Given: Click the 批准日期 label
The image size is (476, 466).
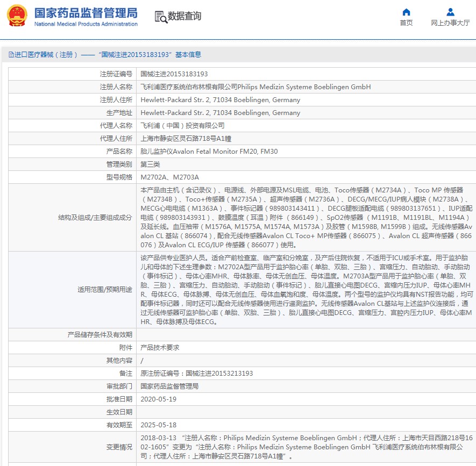Looking at the screenshot, I should 119,399.
